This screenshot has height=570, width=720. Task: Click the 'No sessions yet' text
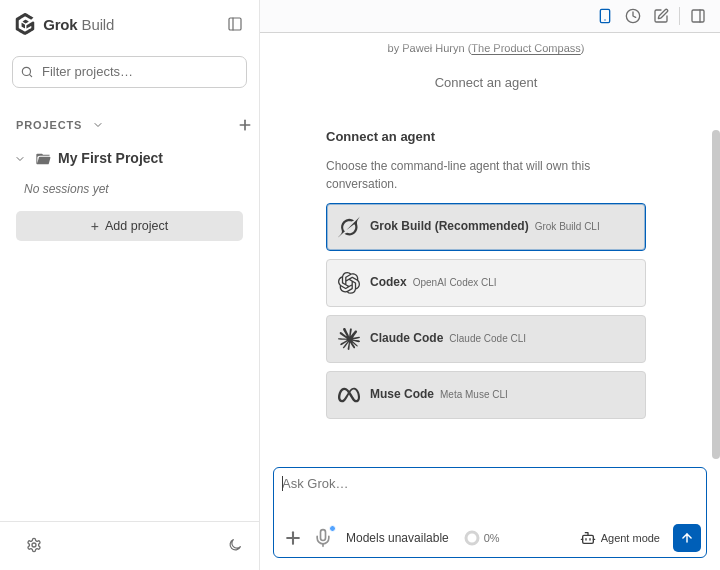tap(66, 189)
